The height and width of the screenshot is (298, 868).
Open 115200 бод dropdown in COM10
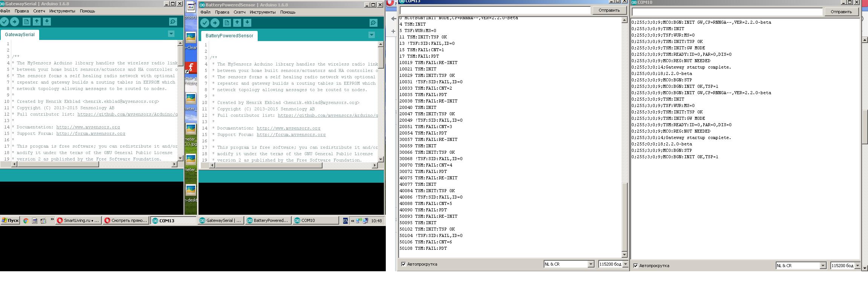coord(845,266)
